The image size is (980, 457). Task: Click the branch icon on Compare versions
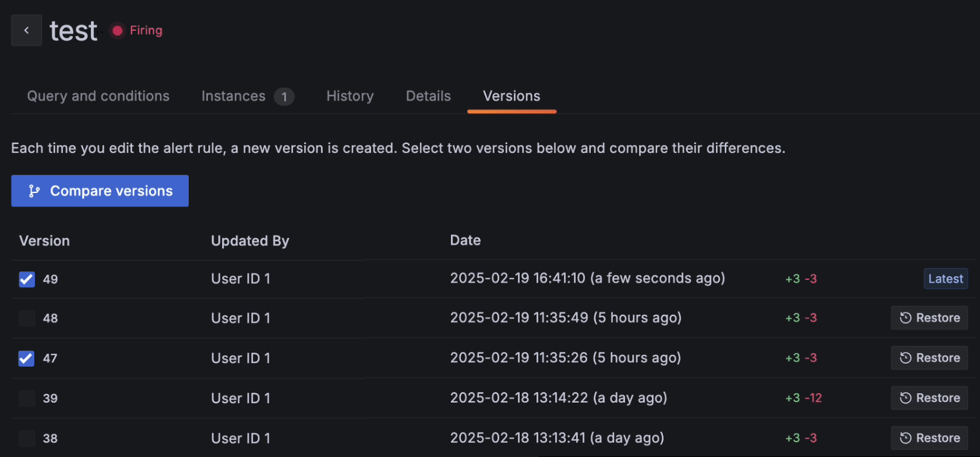[34, 191]
